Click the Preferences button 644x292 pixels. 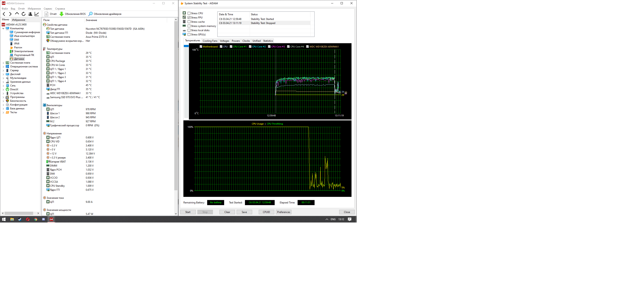click(x=284, y=212)
